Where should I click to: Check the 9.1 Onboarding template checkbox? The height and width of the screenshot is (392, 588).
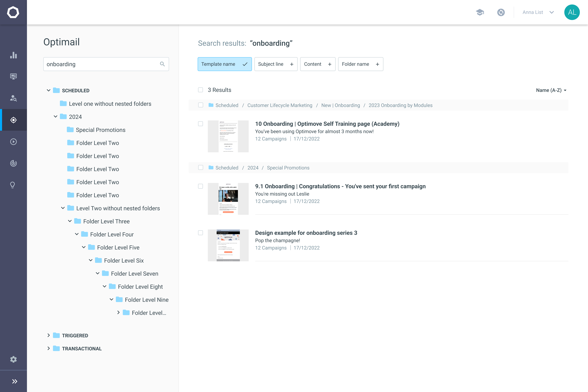[x=200, y=186]
